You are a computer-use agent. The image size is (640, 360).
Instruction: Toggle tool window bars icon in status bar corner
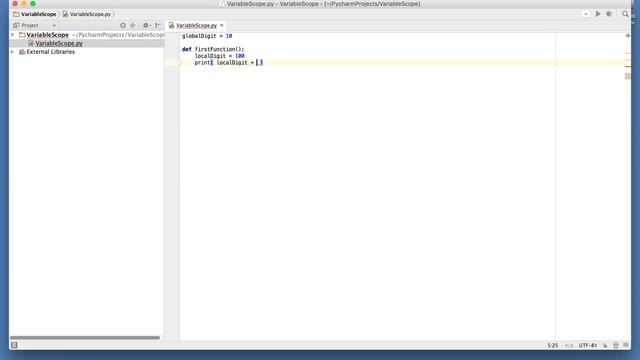tap(14, 345)
